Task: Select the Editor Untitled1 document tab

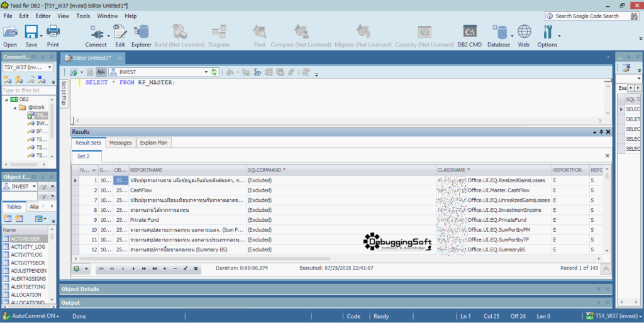Action: [x=92, y=58]
